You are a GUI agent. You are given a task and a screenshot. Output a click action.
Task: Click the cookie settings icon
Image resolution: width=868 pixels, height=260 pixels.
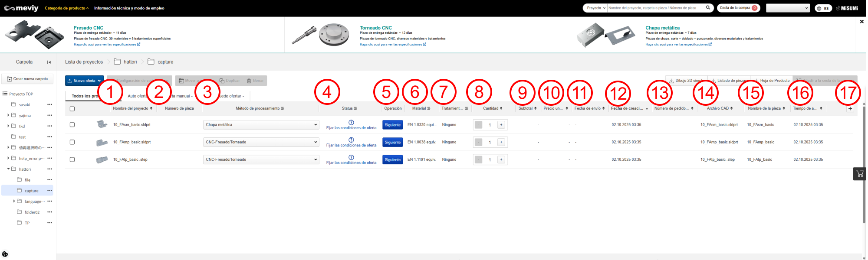point(5,254)
